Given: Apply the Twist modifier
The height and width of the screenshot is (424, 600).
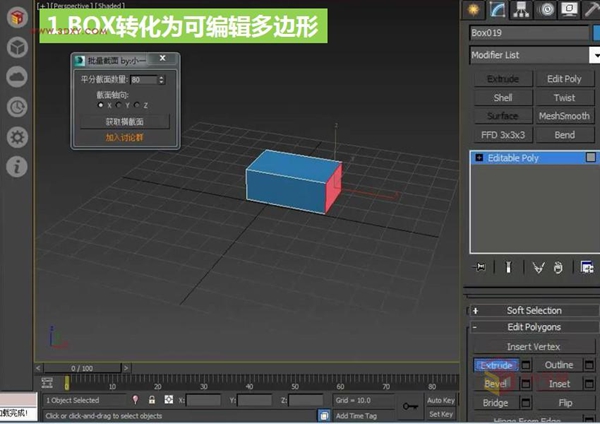Looking at the screenshot, I should pos(564,98).
